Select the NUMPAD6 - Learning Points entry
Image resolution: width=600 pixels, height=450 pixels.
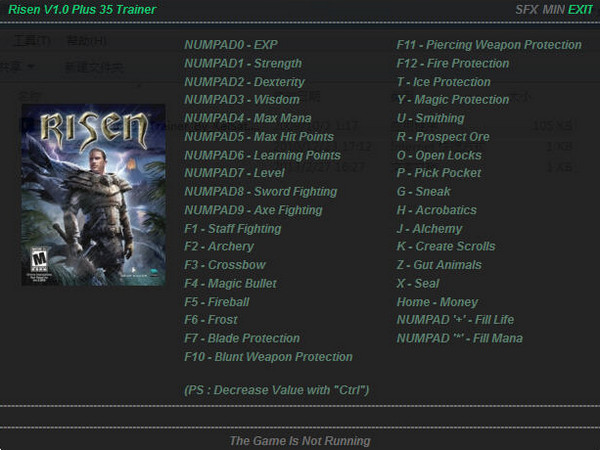point(262,155)
